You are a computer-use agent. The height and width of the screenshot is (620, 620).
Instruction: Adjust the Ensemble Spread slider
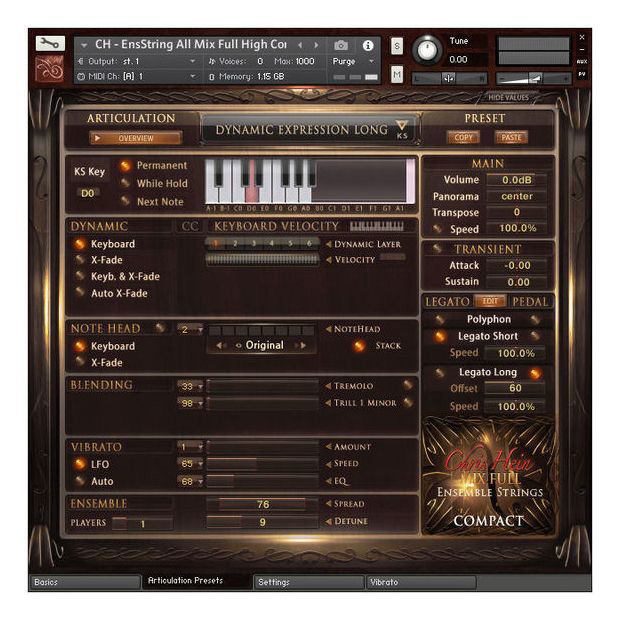point(262,504)
